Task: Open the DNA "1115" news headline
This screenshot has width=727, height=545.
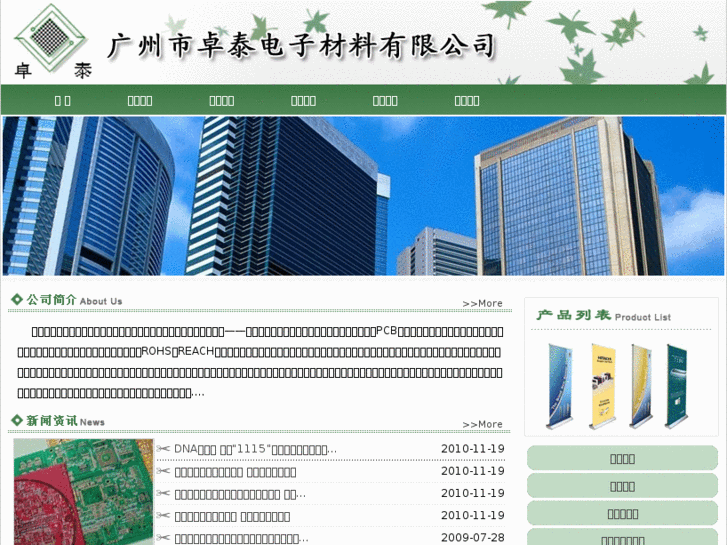Action: [255, 449]
